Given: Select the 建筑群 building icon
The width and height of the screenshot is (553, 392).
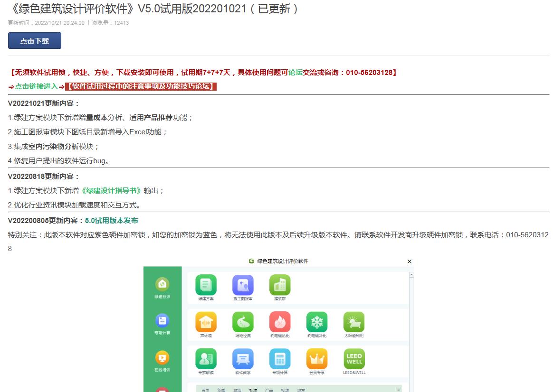Looking at the screenshot, I should point(280,285).
